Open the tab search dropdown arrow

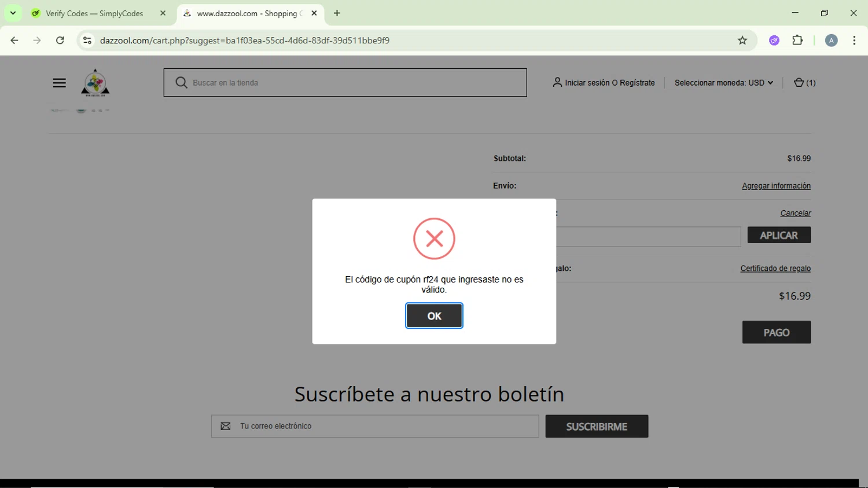13,13
